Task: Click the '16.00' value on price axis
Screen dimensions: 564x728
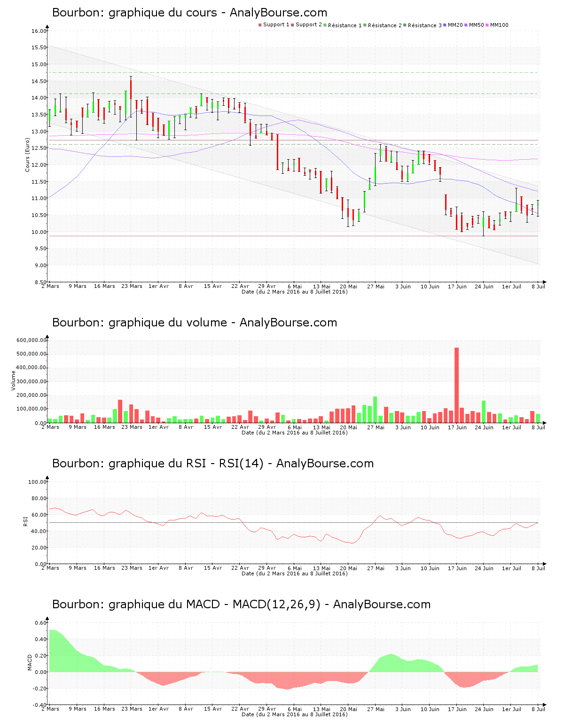Action: pos(39,31)
